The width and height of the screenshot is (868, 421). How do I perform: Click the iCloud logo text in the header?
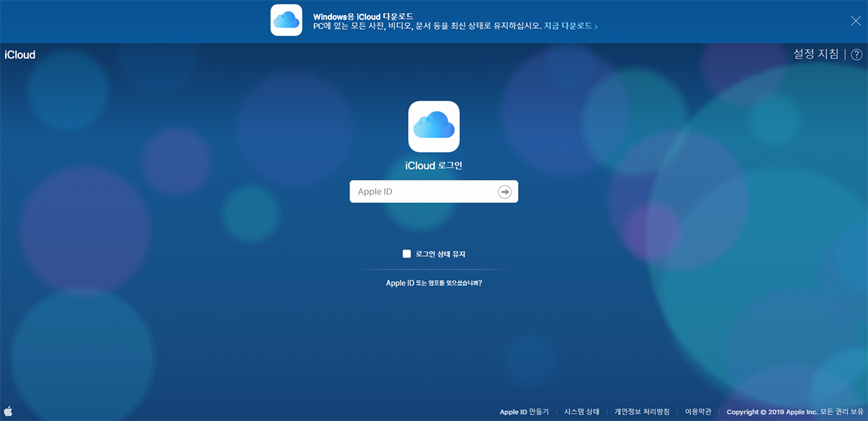(20, 55)
